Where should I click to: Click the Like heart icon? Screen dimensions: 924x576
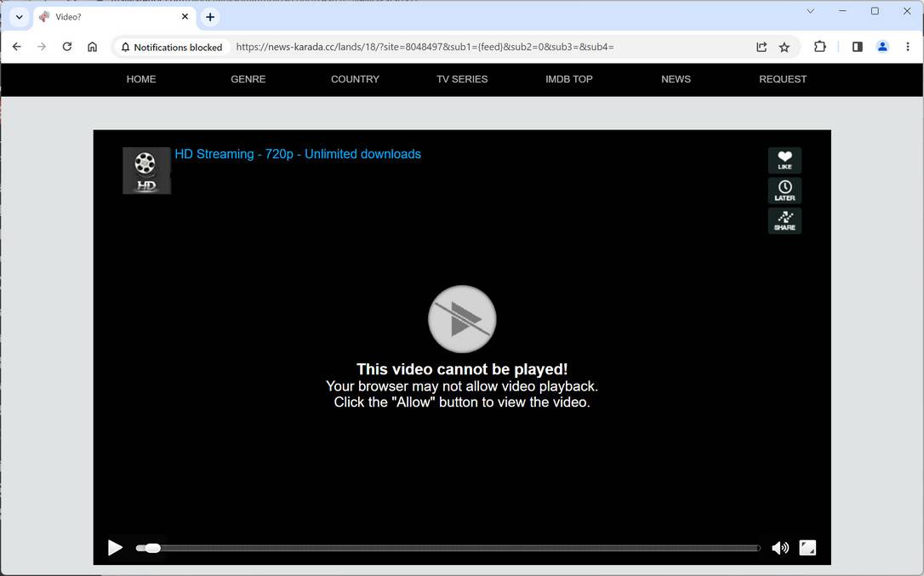(x=784, y=160)
